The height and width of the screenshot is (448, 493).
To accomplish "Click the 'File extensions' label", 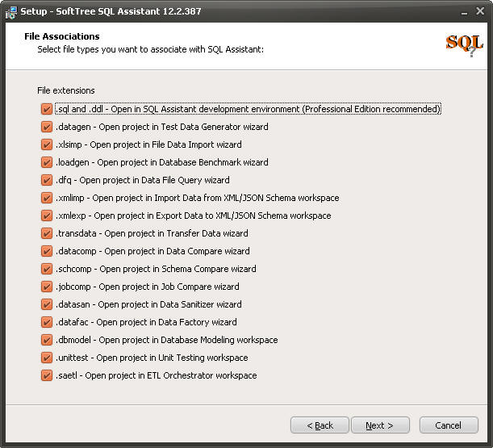I will coord(66,90).
